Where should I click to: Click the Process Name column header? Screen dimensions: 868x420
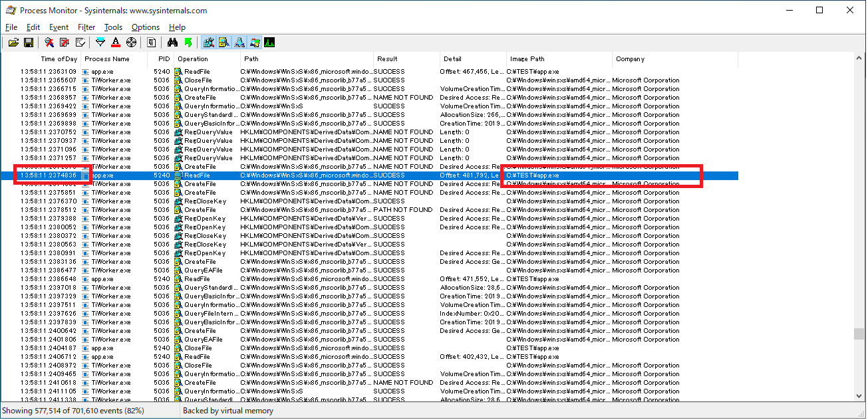click(x=114, y=59)
